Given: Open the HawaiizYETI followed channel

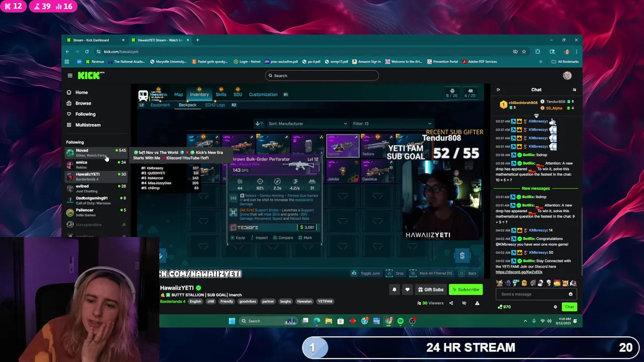Looking at the screenshot, I should click(x=96, y=176).
